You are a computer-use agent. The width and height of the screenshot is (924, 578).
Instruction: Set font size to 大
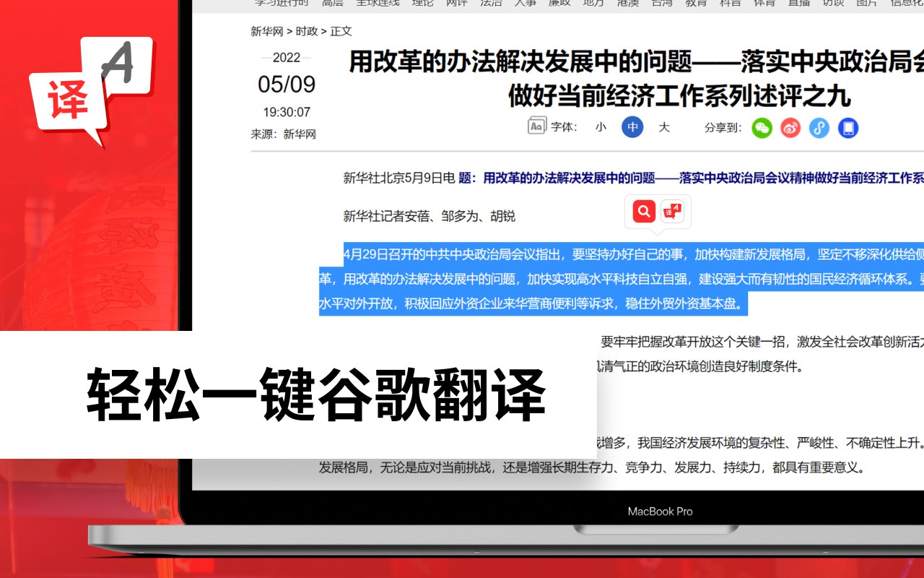(664, 127)
